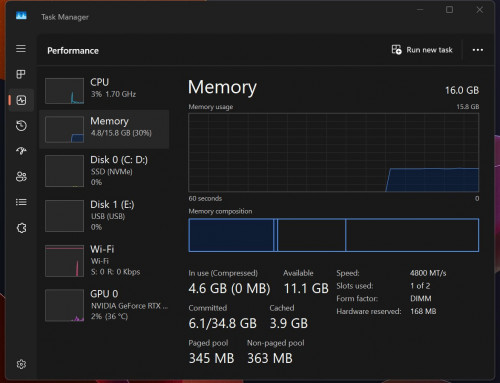
Task: Open the Services page icon
Action: point(21,228)
